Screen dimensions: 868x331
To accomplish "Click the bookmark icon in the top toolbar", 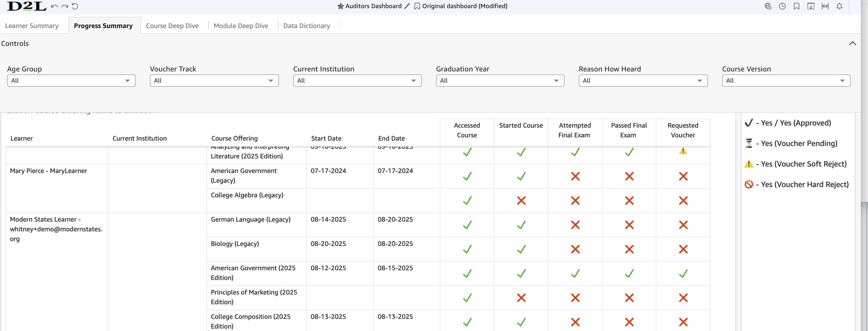I will tap(797, 6).
